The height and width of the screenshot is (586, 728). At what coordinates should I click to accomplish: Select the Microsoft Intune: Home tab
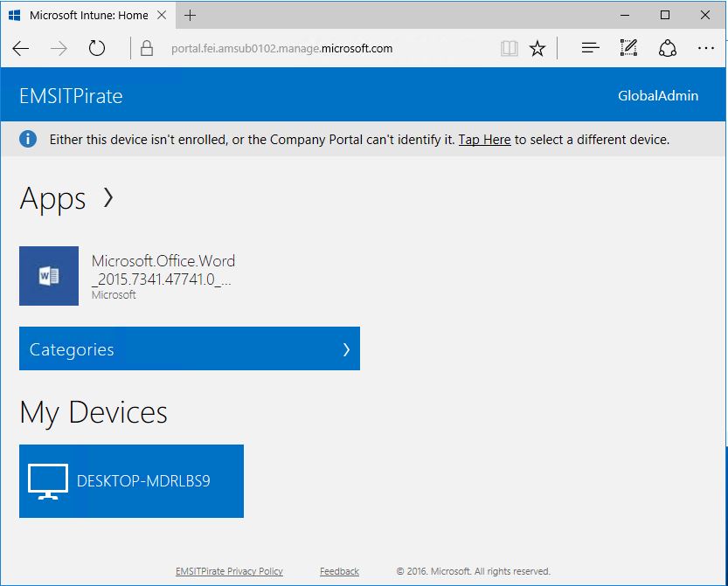[88, 16]
